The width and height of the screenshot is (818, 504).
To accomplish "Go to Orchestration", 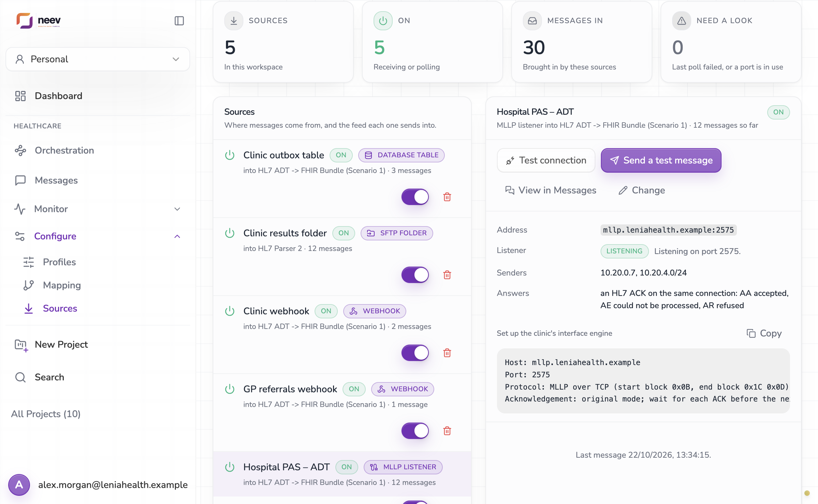I will 98,151.
